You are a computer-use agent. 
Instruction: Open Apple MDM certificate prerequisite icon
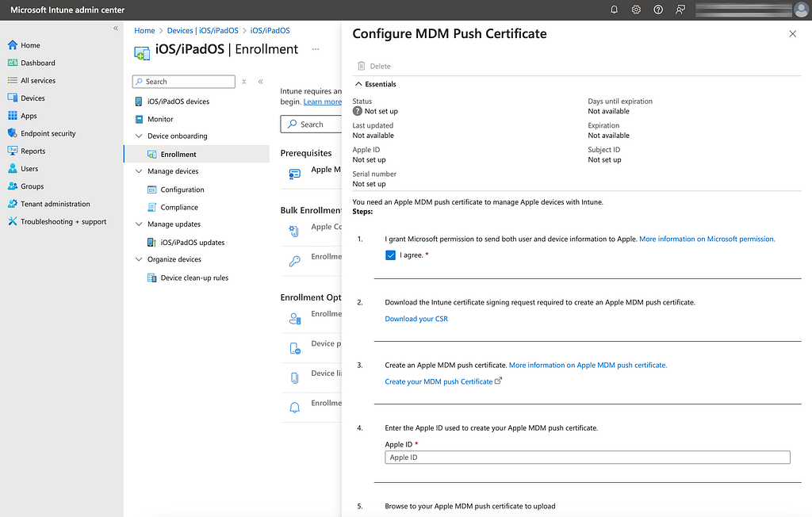[294, 174]
